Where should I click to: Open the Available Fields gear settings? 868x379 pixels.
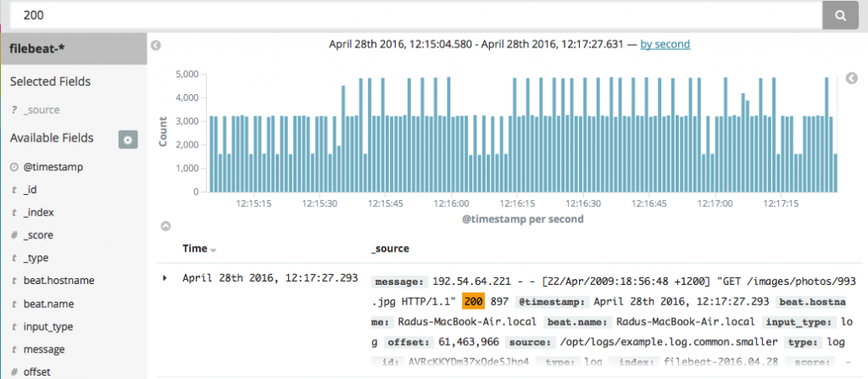pos(128,140)
